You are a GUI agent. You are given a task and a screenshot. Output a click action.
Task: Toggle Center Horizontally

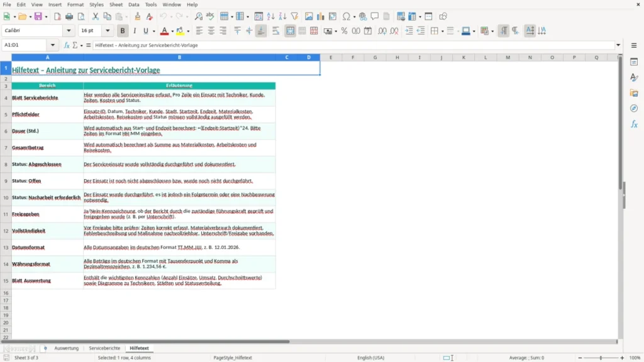(211, 31)
